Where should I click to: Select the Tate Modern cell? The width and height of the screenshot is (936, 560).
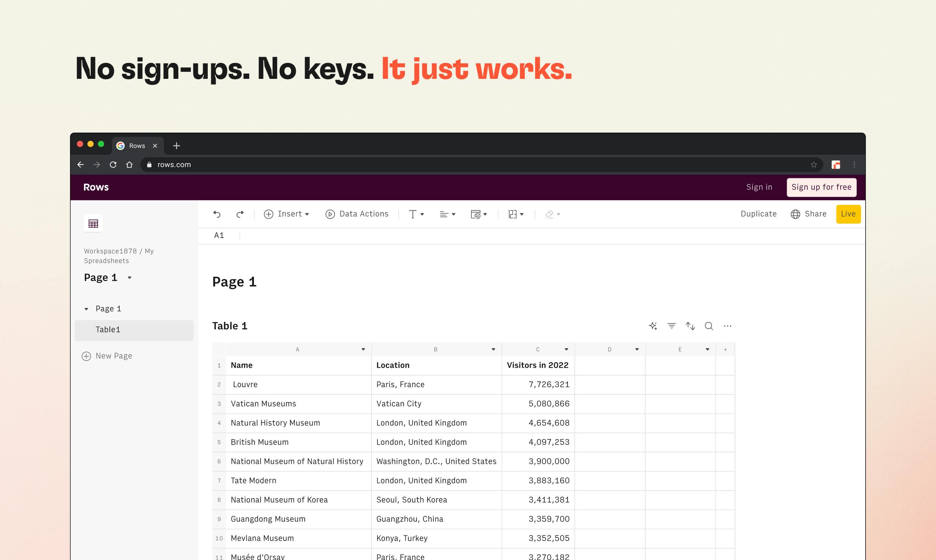298,481
